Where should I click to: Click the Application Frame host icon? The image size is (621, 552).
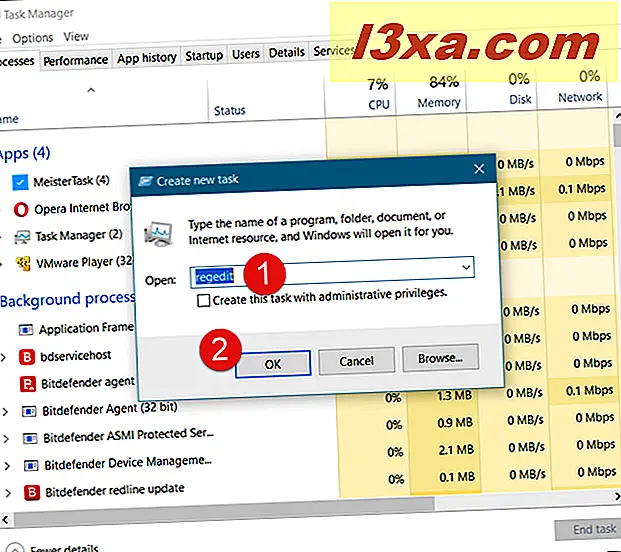click(26, 329)
